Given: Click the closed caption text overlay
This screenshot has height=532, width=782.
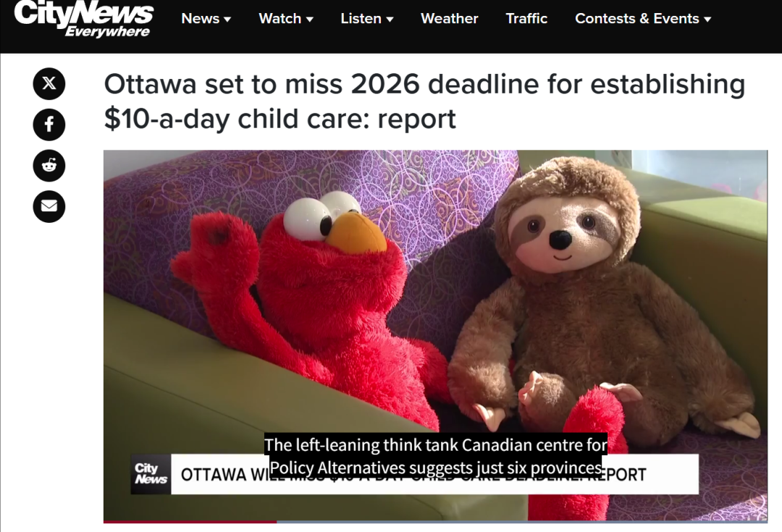Looking at the screenshot, I should [436, 456].
